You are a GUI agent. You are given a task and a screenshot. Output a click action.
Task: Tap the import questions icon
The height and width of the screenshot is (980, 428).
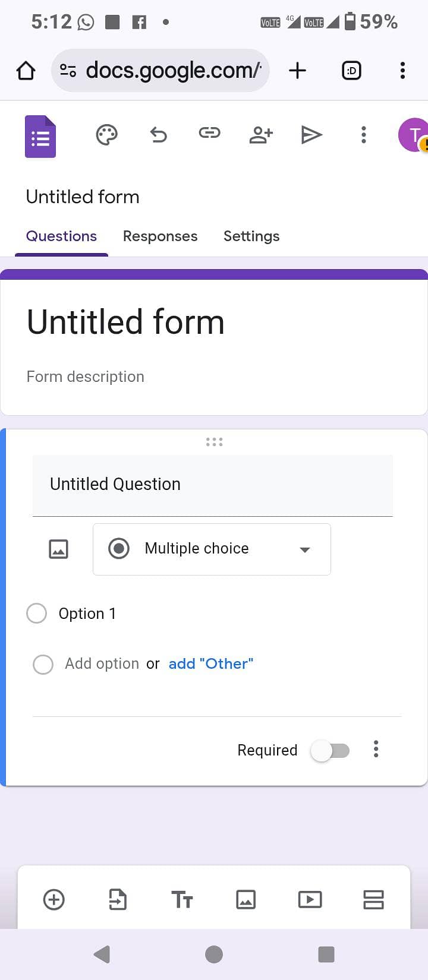[x=118, y=899]
